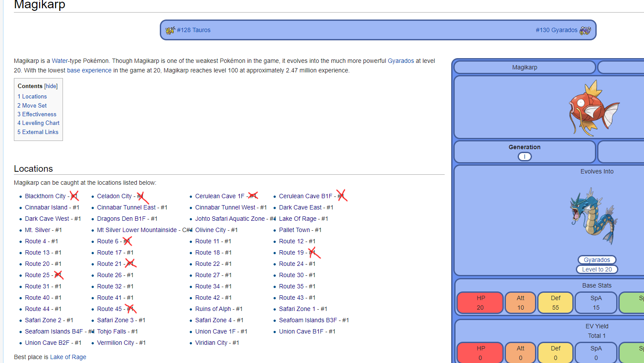
Task: Open Olivine City location link
Action: click(211, 230)
